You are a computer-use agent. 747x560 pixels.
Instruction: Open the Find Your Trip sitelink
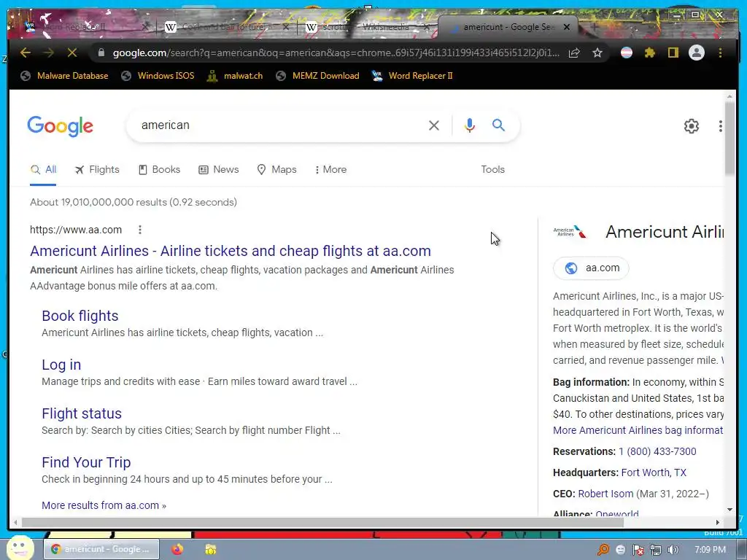[x=86, y=462]
